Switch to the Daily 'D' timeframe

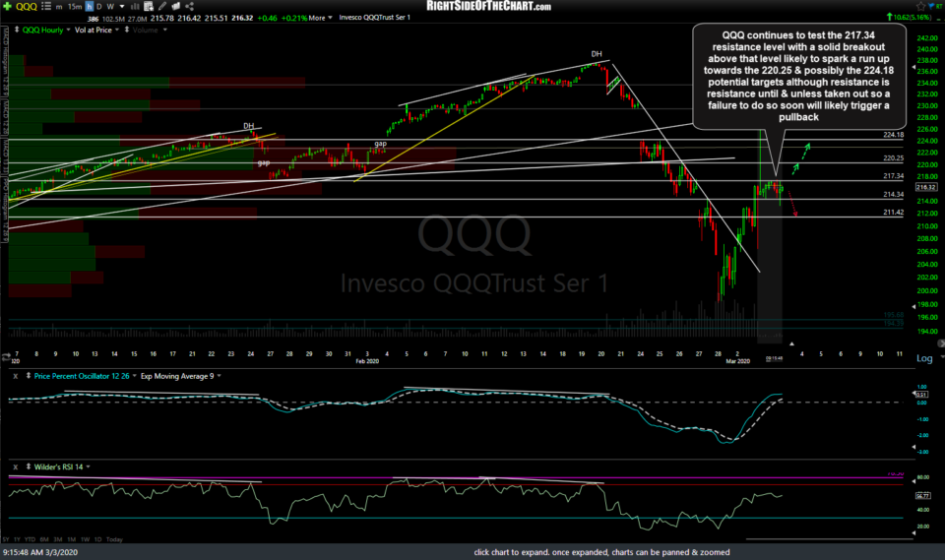99,7
